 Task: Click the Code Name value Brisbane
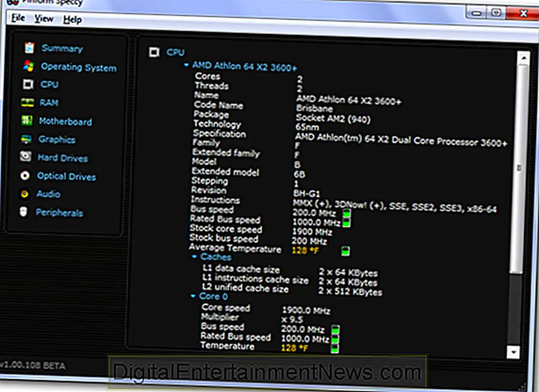[315, 108]
